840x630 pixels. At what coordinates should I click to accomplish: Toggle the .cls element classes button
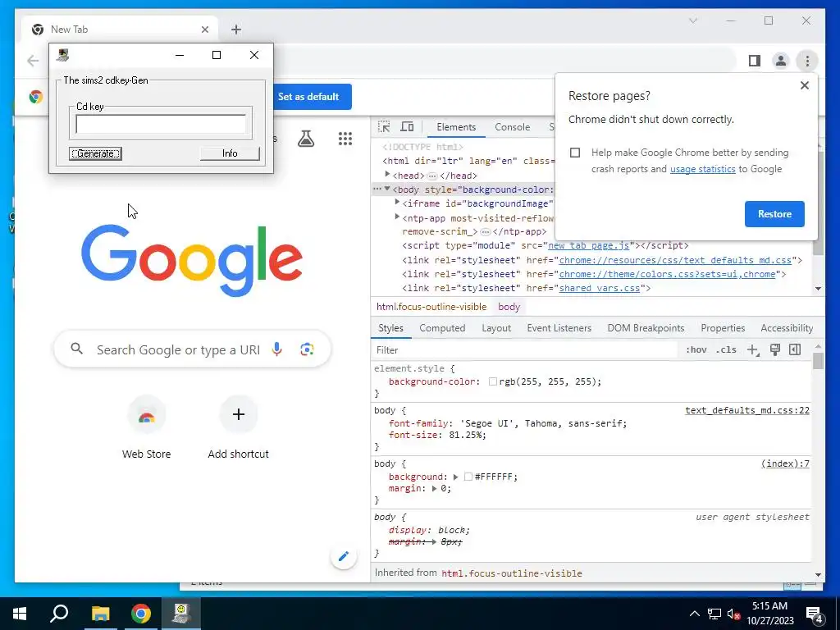(726, 349)
